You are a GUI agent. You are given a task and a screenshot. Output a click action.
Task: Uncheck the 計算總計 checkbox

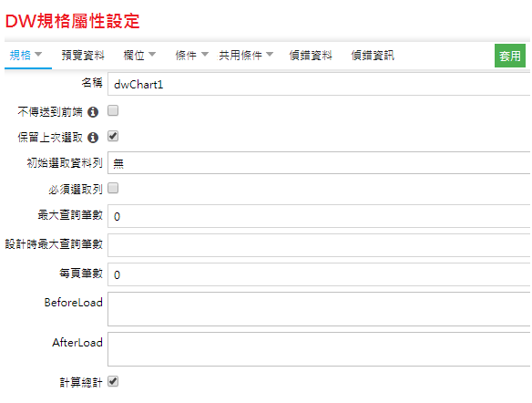(113, 382)
